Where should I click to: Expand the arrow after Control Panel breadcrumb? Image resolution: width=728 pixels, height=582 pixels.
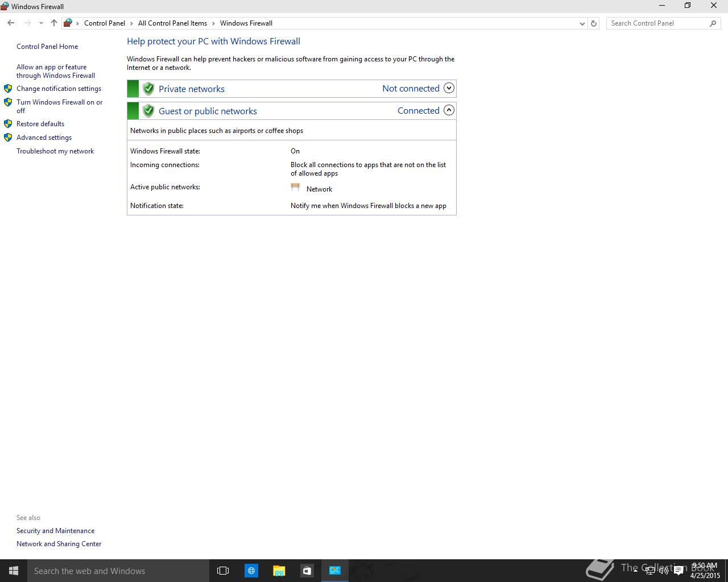point(131,23)
